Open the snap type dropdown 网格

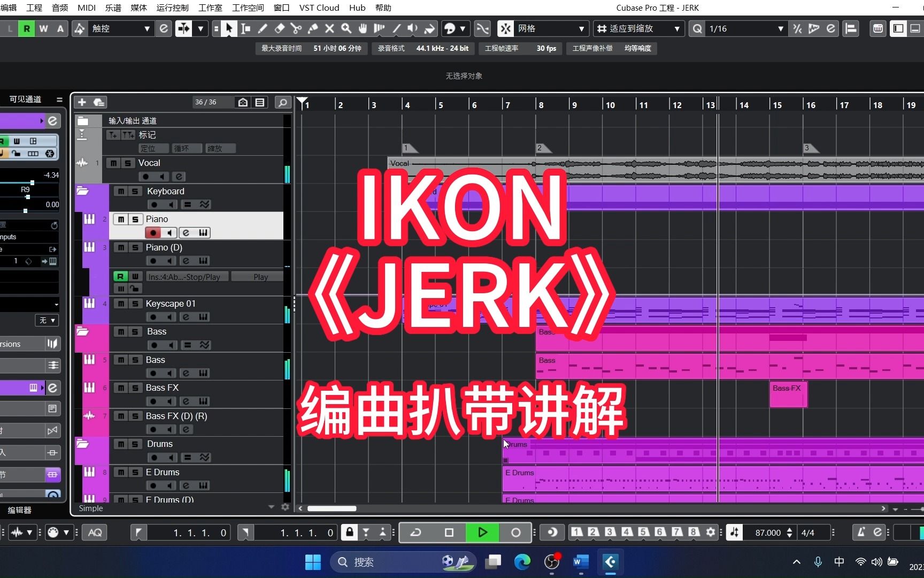coord(551,28)
